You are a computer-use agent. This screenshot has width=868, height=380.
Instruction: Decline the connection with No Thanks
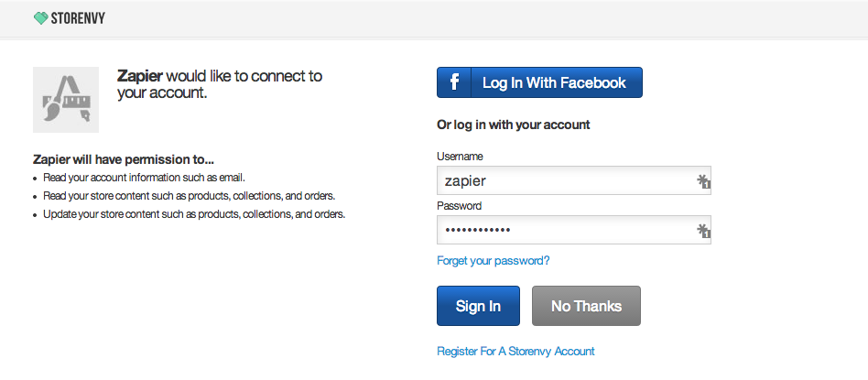point(586,306)
